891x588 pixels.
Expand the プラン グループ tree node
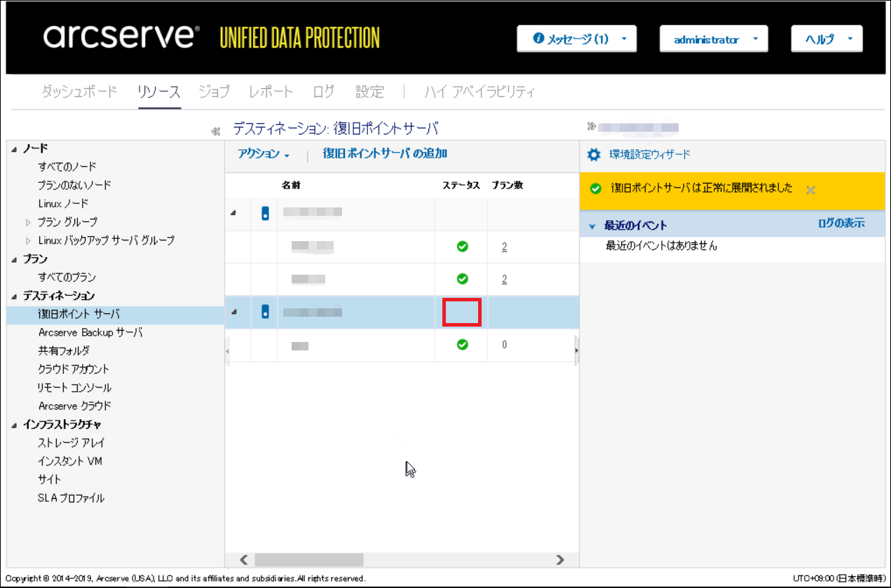pyautogui.click(x=29, y=222)
